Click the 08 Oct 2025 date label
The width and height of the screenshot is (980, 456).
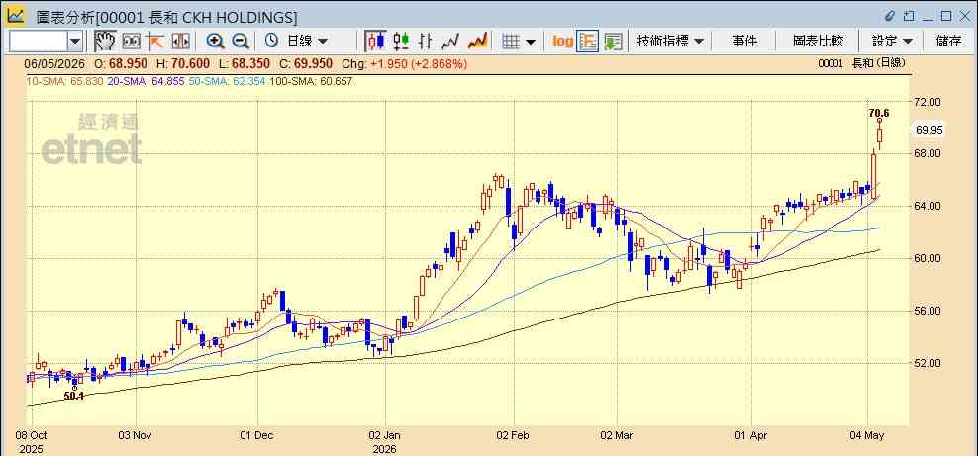click(x=33, y=441)
